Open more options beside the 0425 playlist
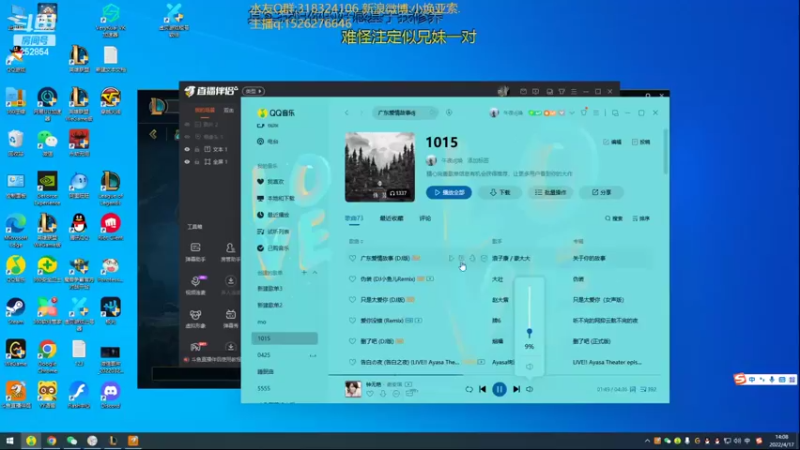Viewport: 800px width, 450px height. click(313, 355)
